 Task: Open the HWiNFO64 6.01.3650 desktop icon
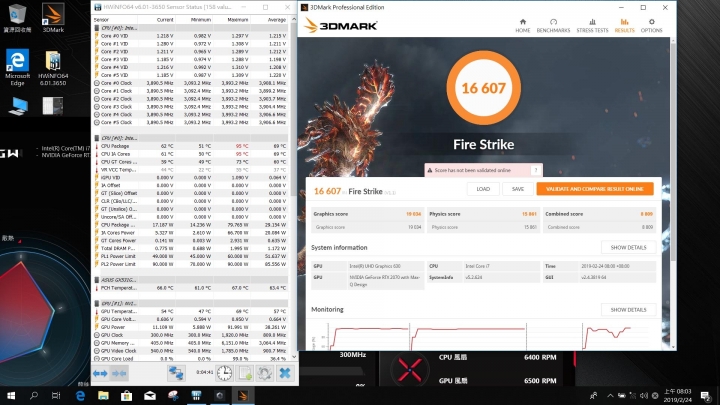(53, 68)
